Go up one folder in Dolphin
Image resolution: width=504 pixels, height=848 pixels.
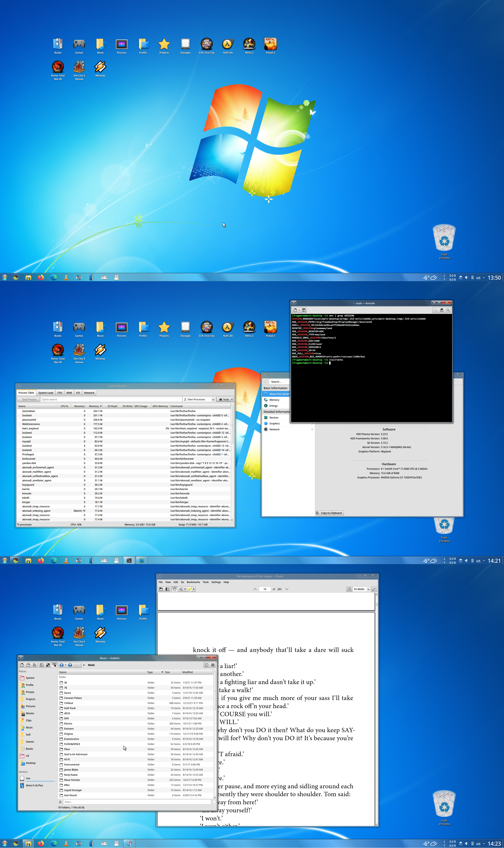[x=70, y=665]
